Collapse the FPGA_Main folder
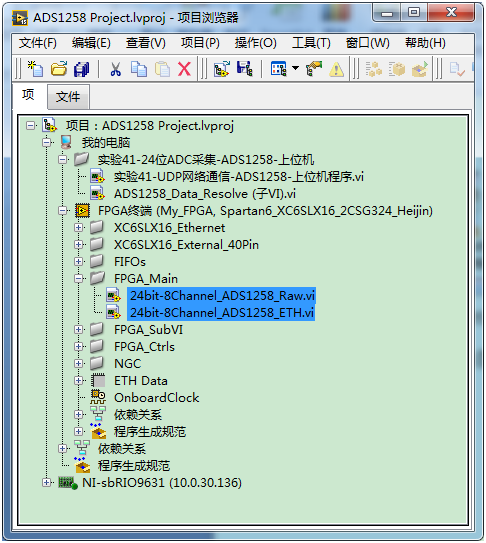This screenshot has width=486, height=543. tap(79, 278)
